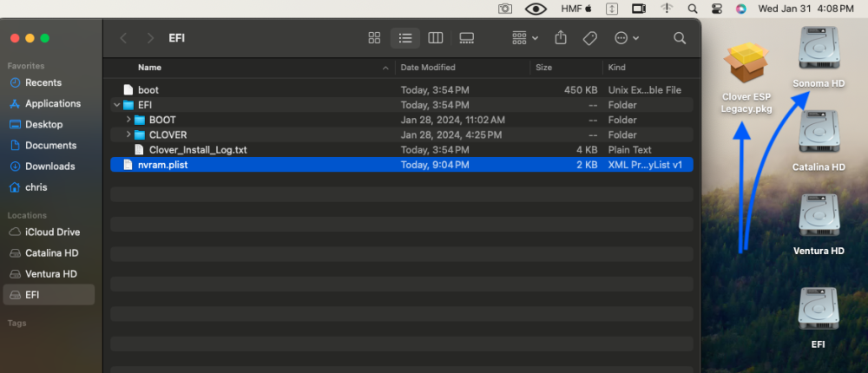
Task: Switch Finder to icon view
Action: [374, 38]
